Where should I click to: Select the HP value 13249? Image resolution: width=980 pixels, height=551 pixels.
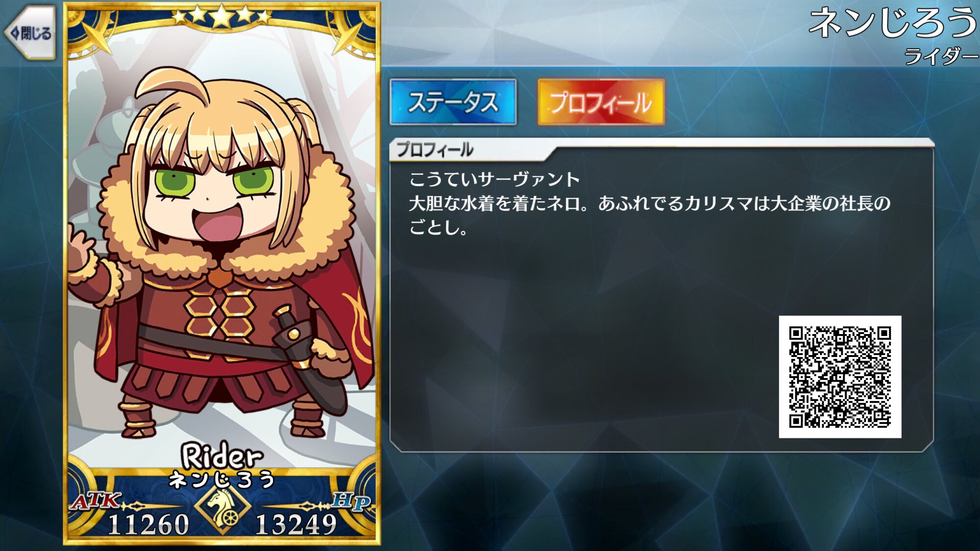pyautogui.click(x=296, y=524)
